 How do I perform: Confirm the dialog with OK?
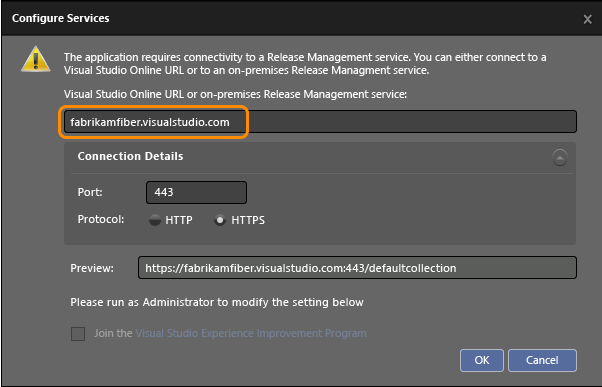(482, 360)
